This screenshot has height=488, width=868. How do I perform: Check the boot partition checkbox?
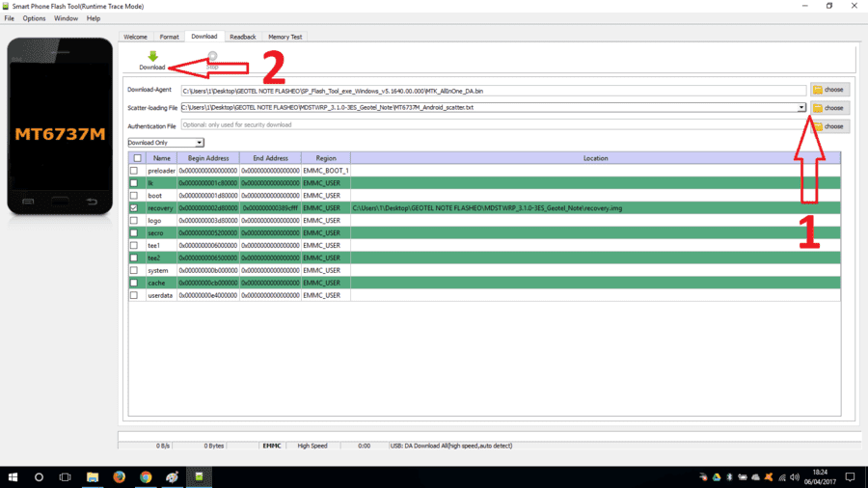point(134,196)
